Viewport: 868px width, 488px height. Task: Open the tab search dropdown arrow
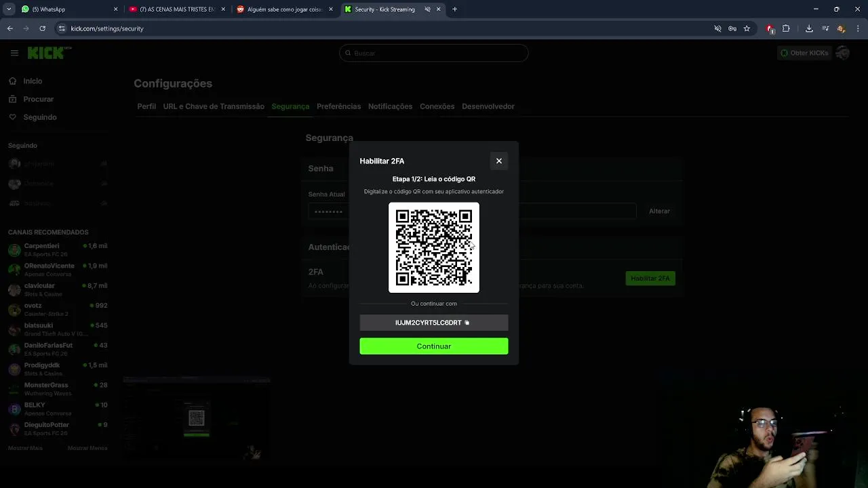coord(9,9)
